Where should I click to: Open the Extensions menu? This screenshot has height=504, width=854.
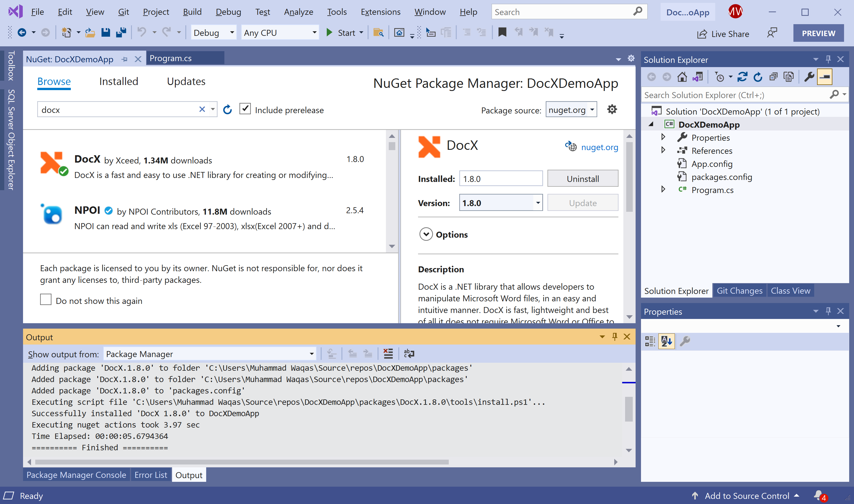click(380, 12)
